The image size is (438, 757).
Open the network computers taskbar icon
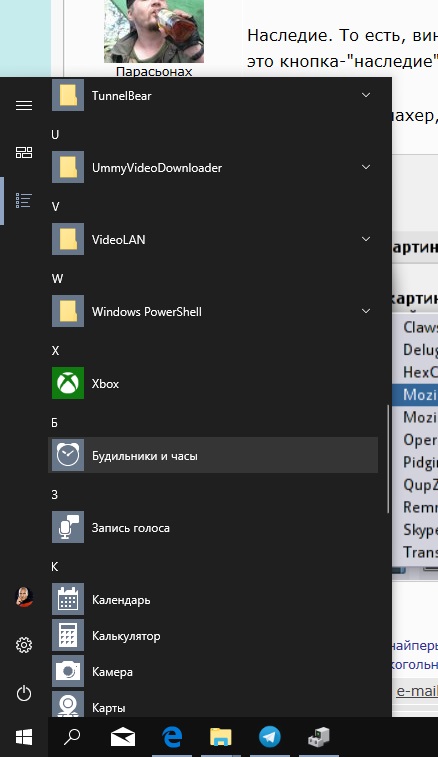(x=319, y=737)
